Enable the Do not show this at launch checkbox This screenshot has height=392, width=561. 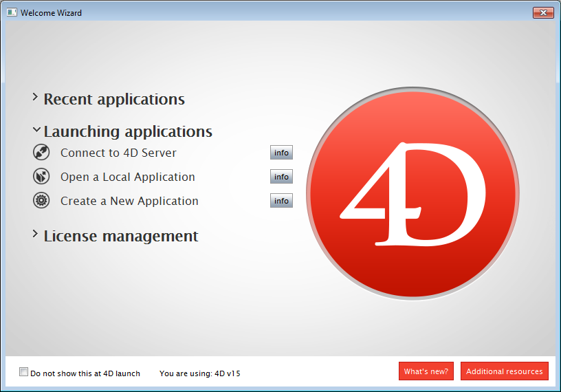pos(24,373)
